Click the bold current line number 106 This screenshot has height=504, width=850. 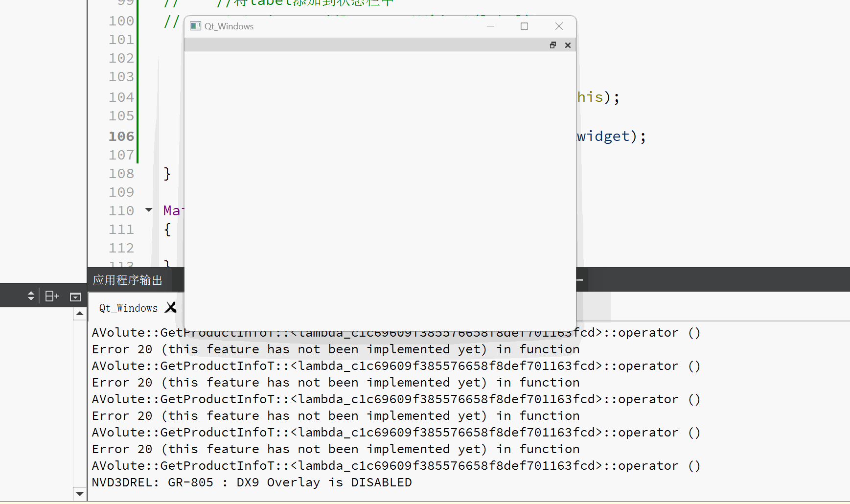pyautogui.click(x=121, y=137)
